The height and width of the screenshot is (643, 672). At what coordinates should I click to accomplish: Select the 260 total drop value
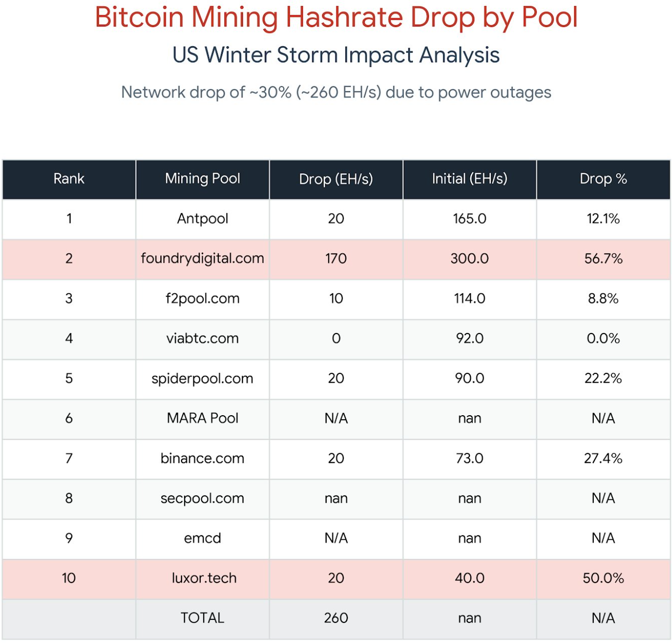point(336,618)
